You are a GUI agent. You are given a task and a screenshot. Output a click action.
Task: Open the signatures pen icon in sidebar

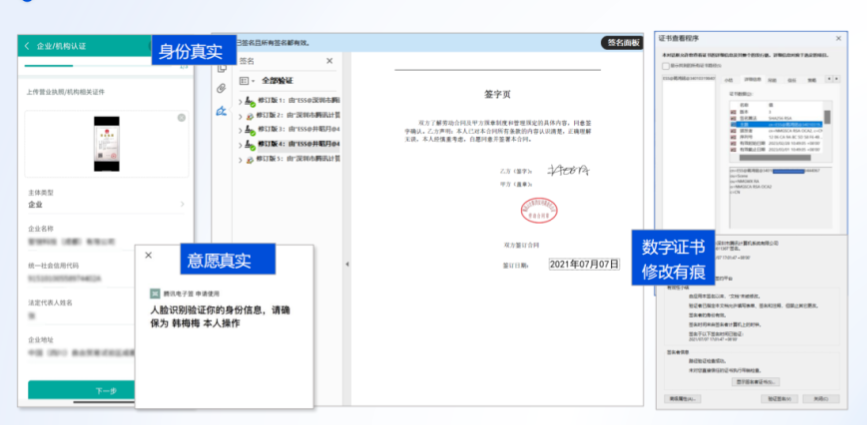(221, 110)
